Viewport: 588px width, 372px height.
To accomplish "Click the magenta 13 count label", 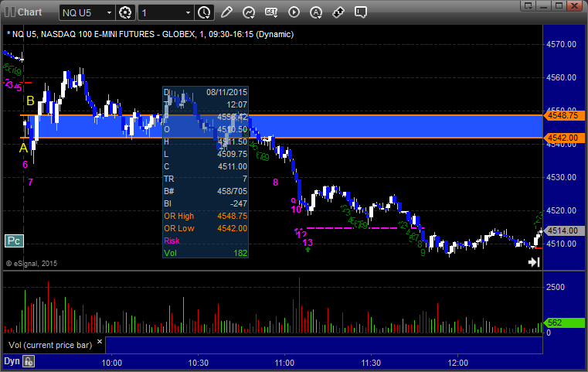I will click(308, 243).
